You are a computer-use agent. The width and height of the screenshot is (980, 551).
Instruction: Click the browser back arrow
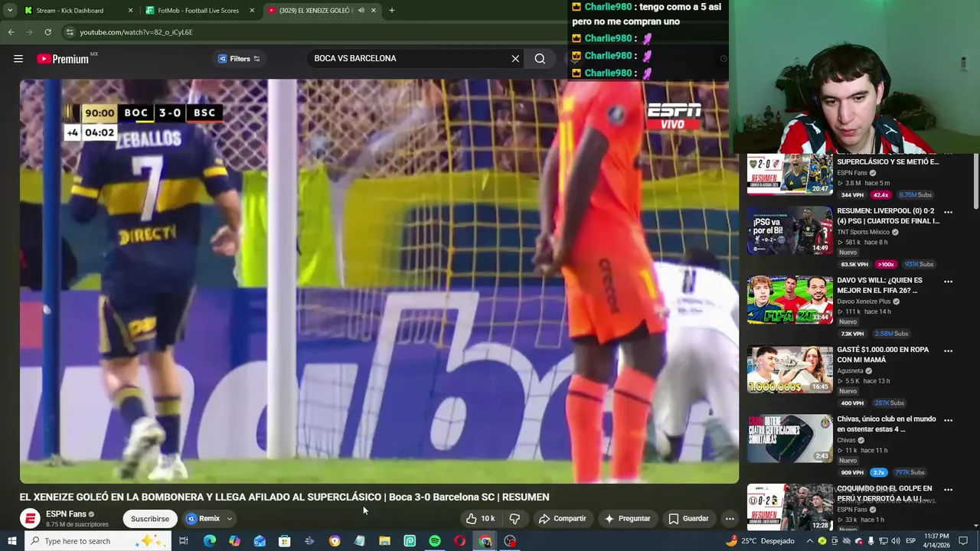point(11,32)
